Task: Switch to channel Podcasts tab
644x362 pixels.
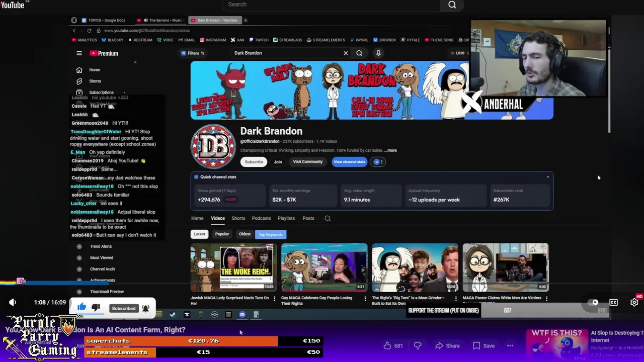Action: tap(261, 218)
